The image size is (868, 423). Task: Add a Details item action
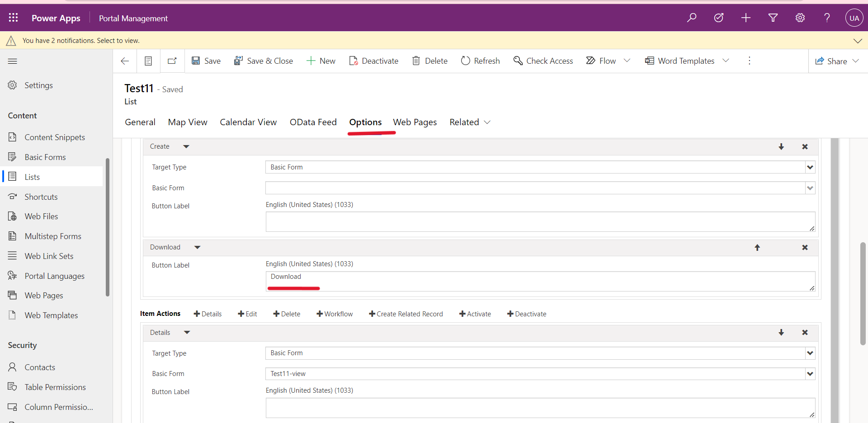click(208, 314)
